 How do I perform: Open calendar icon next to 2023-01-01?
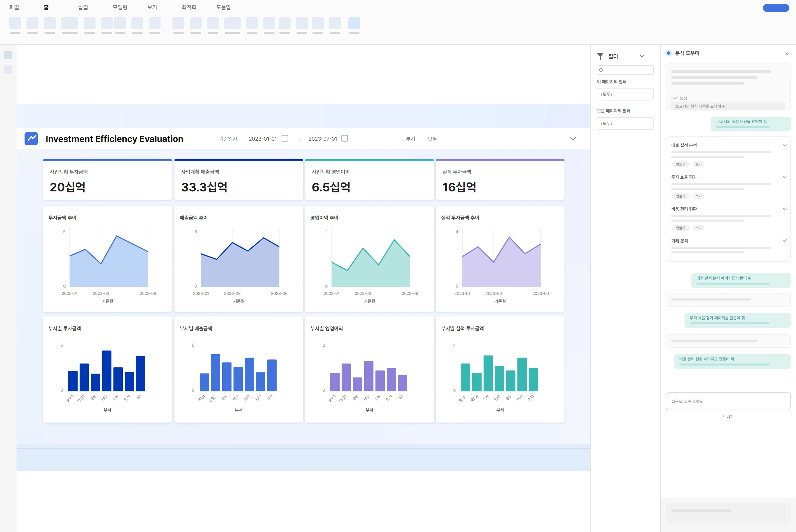point(285,138)
